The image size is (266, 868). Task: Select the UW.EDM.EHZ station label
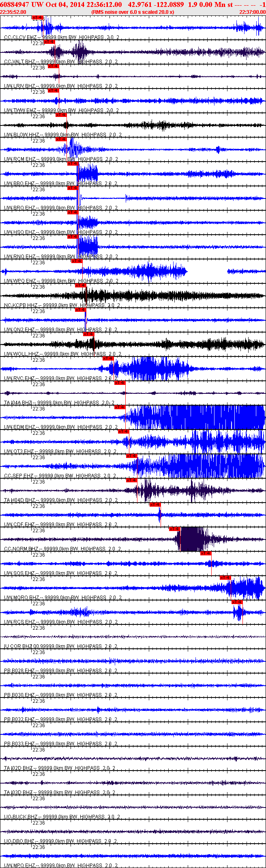coord(61,427)
